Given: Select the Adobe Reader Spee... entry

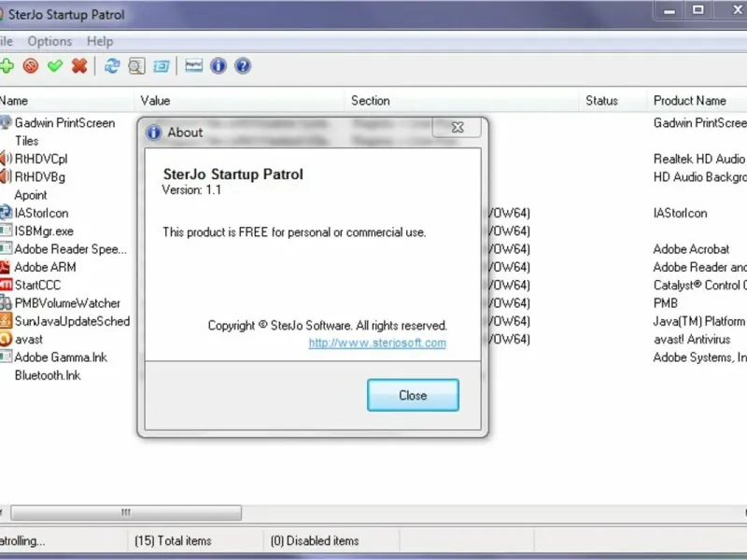Looking at the screenshot, I should tap(71, 249).
